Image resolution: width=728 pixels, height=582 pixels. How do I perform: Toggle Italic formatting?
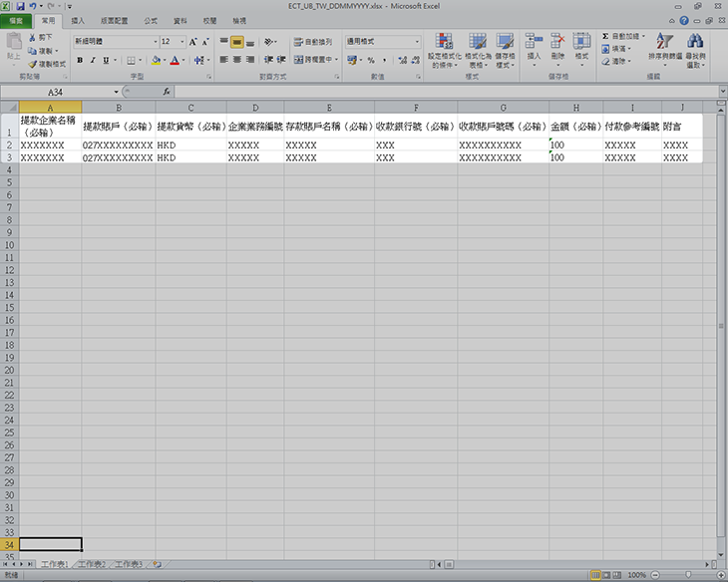pos(93,60)
